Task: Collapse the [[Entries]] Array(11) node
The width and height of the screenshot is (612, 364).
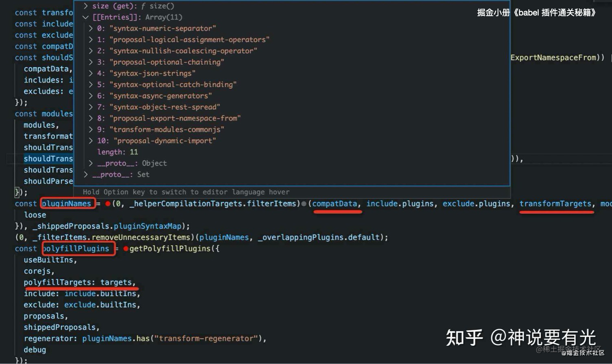Action: coord(86,17)
